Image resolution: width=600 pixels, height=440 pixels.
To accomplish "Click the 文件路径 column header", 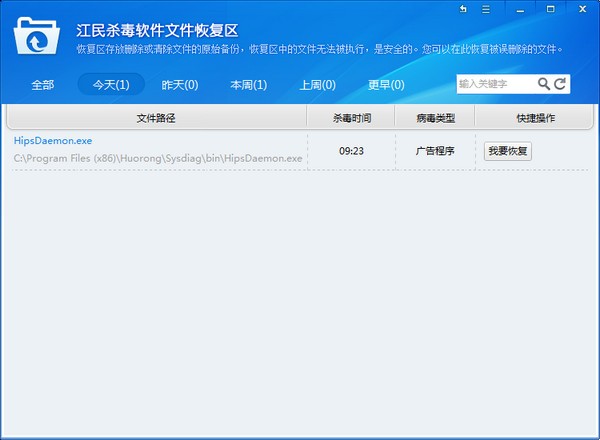I will (156, 118).
